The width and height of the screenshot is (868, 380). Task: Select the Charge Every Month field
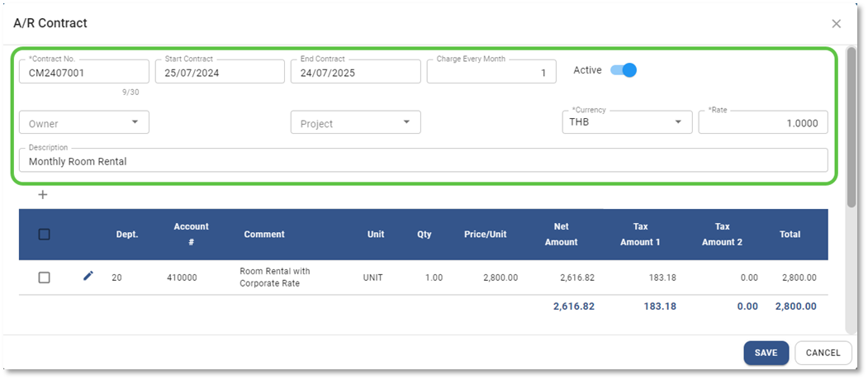[x=491, y=73]
